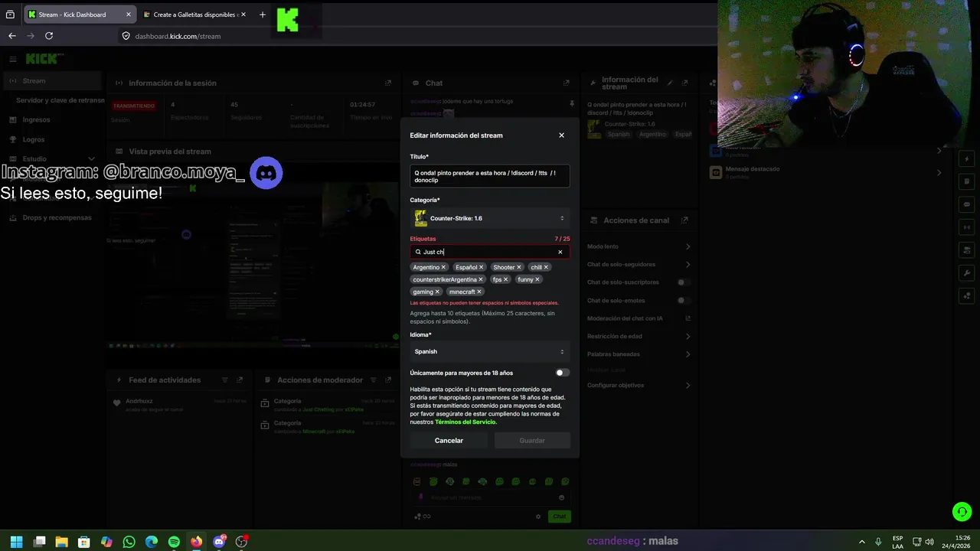Click the Guardar button
Viewport: 980px width, 551px height.
(532, 440)
